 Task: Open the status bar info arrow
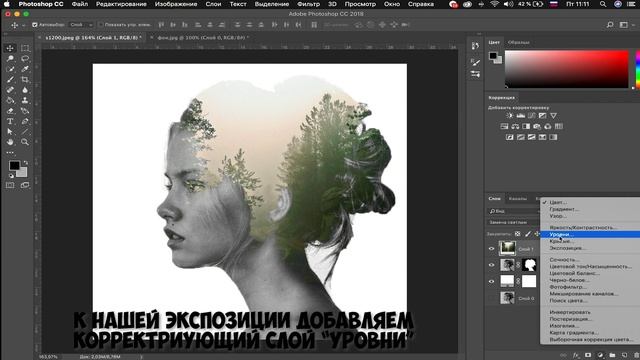[x=142, y=357]
